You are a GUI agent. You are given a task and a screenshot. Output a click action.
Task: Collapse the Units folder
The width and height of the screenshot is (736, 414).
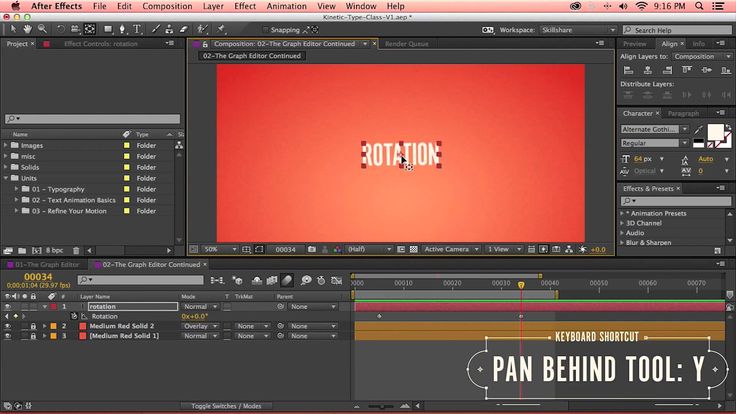pyautogui.click(x=6, y=178)
